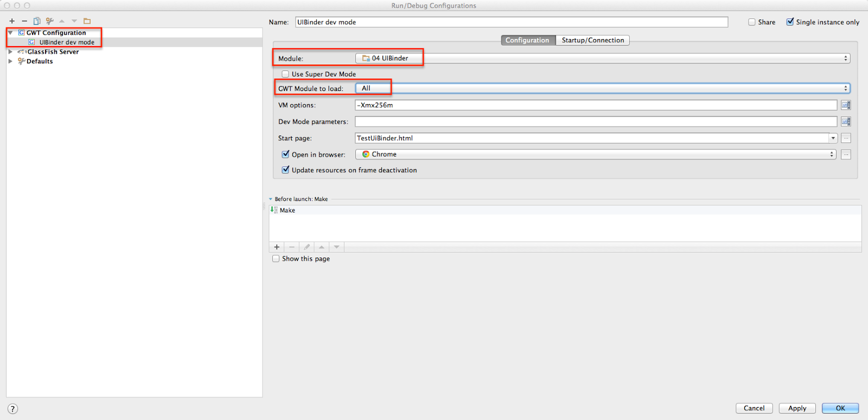Open the Module dropdown showing 04 UIBinder

pos(603,58)
